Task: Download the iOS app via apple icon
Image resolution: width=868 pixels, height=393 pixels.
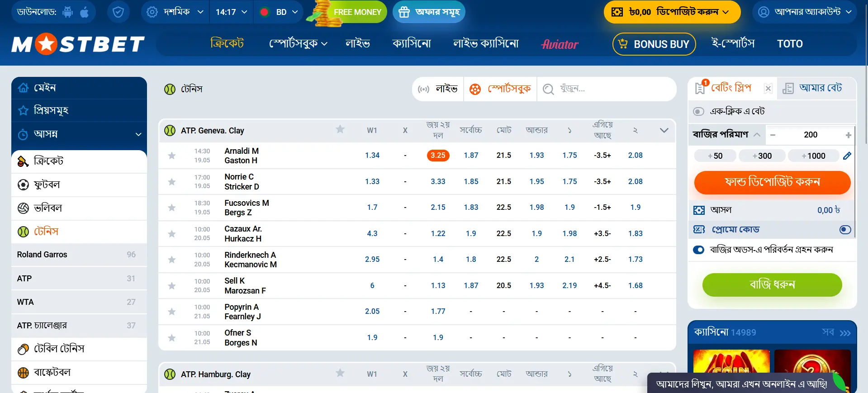Action: coord(85,12)
